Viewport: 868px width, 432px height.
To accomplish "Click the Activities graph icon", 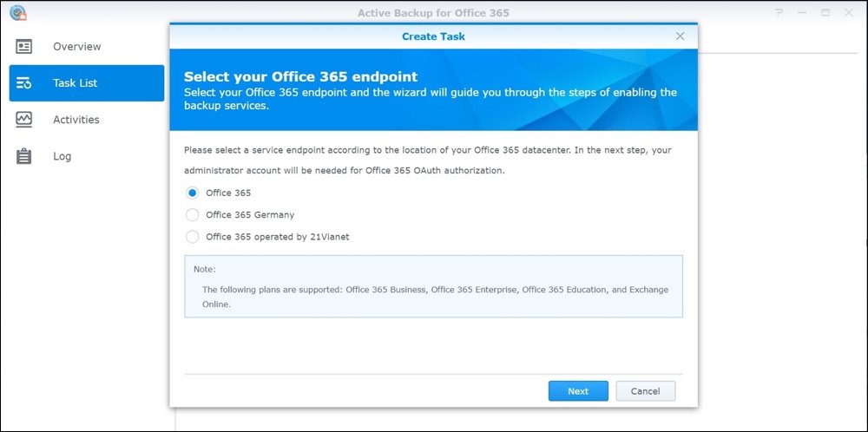I will coord(24,120).
